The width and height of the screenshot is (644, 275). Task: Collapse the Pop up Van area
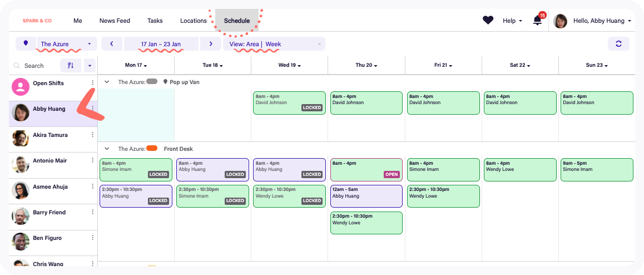point(107,82)
